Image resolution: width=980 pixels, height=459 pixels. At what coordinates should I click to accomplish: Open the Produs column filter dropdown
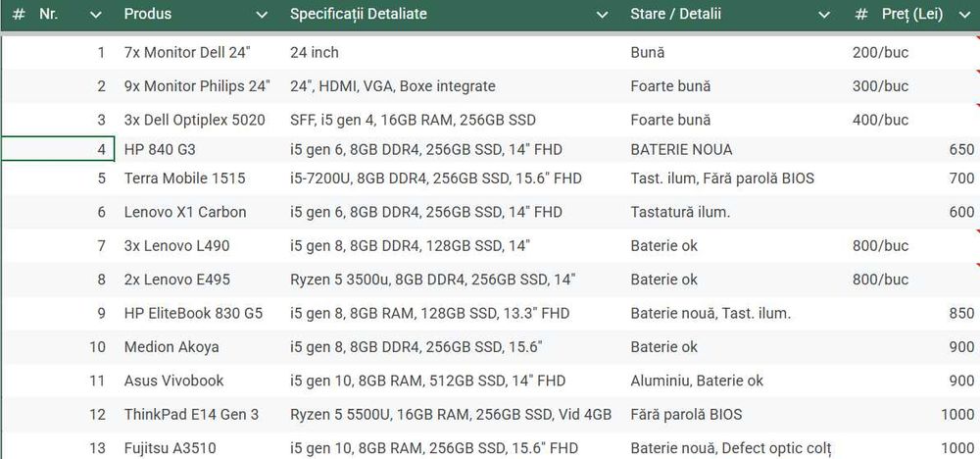coord(262,15)
